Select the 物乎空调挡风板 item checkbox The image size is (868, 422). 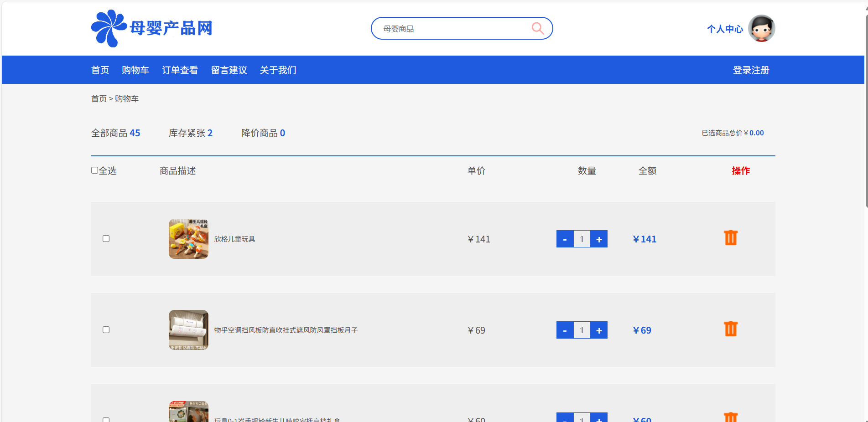[x=106, y=330]
